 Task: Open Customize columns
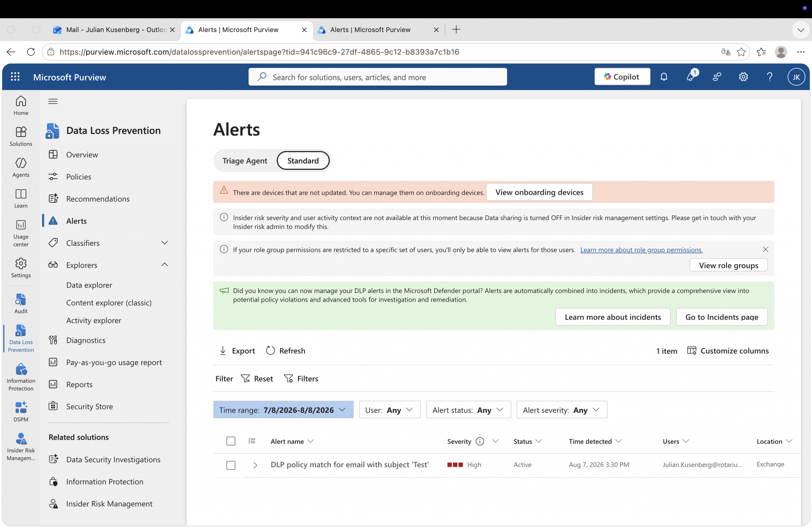[728, 351]
